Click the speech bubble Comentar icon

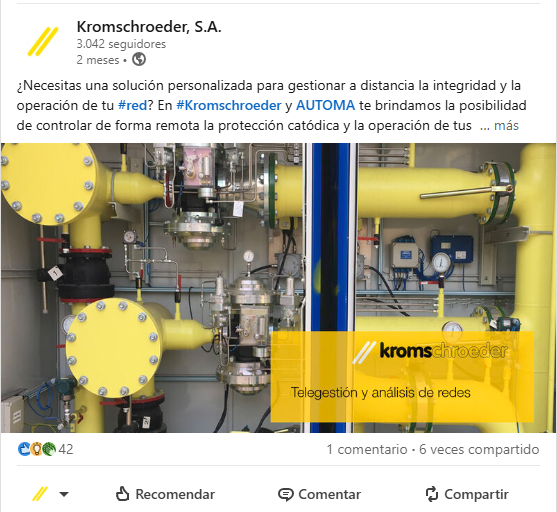(x=286, y=494)
